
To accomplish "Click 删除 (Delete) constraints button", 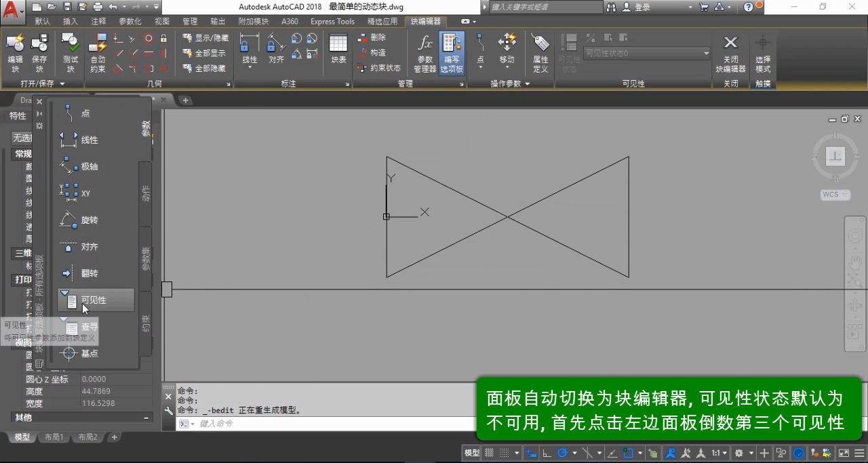I will click(371, 37).
